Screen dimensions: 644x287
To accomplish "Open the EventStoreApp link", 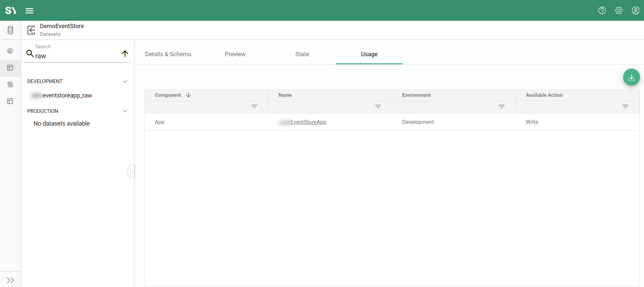I will (308, 122).
